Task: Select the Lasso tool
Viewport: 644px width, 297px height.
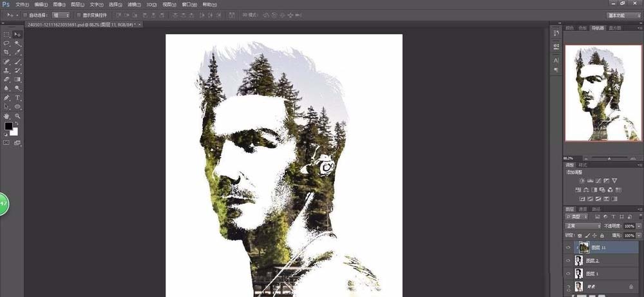Action: click(6, 43)
